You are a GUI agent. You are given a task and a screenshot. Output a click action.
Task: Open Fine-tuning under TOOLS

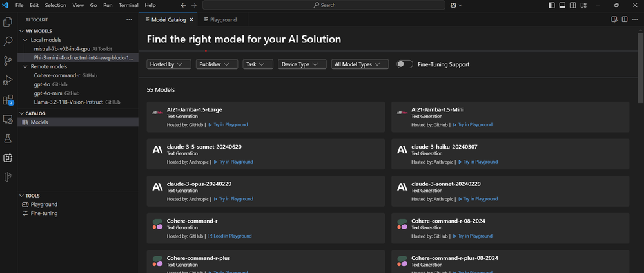78,214
